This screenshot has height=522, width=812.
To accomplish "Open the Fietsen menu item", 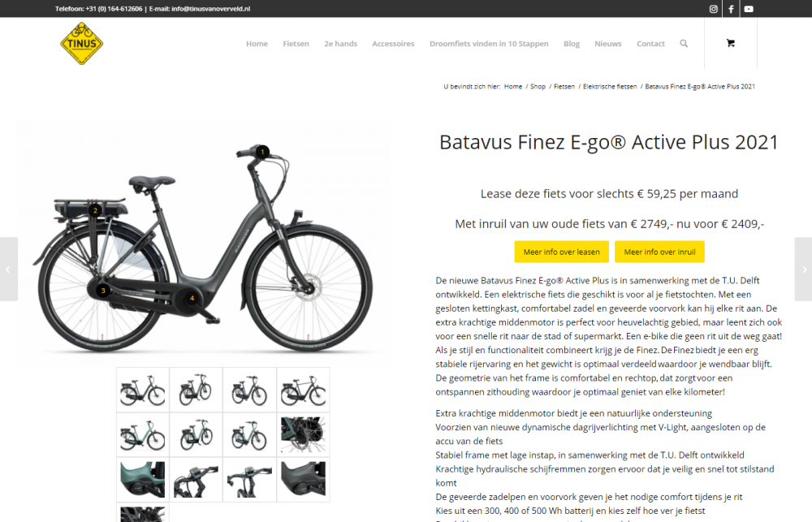I will point(296,44).
